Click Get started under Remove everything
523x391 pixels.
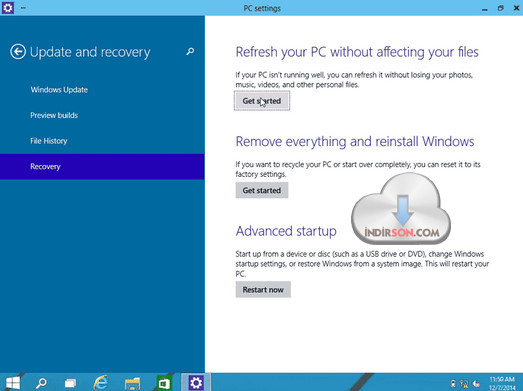coord(262,190)
